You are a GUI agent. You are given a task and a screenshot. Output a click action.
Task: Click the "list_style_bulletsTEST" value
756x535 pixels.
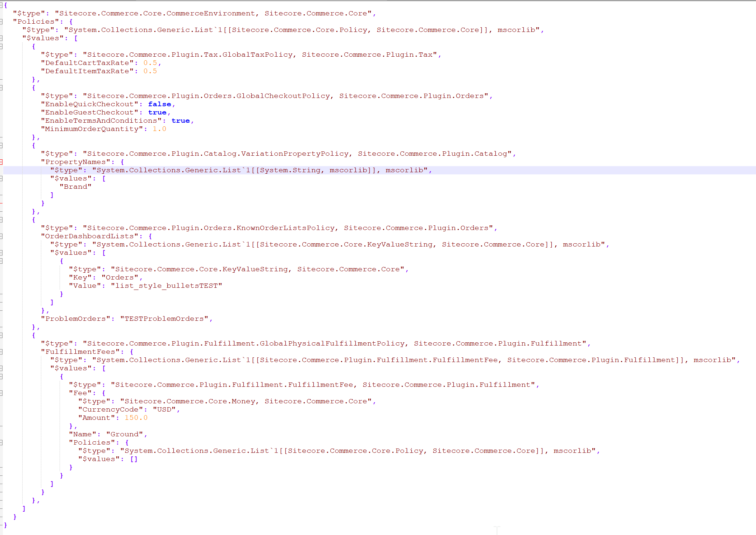pyautogui.click(x=167, y=286)
